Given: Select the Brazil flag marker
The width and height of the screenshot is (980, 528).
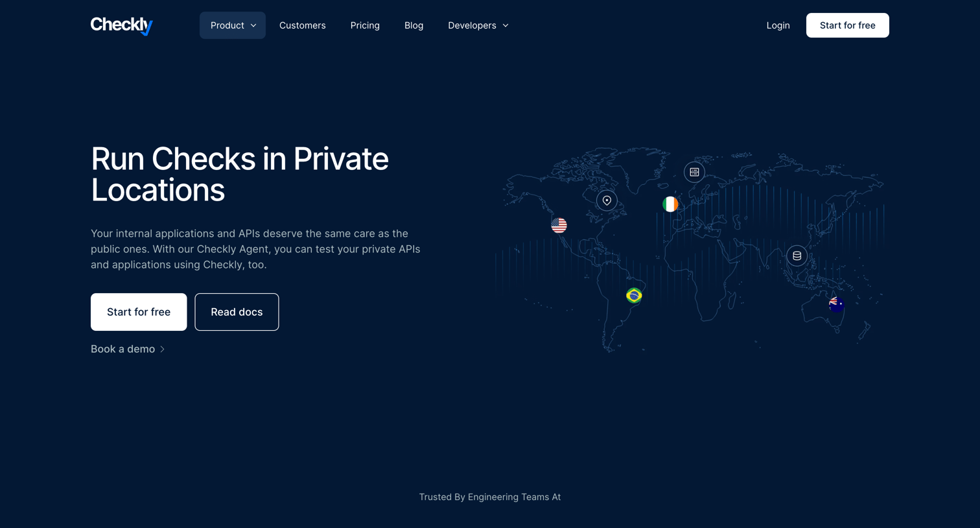Looking at the screenshot, I should pyautogui.click(x=634, y=296).
